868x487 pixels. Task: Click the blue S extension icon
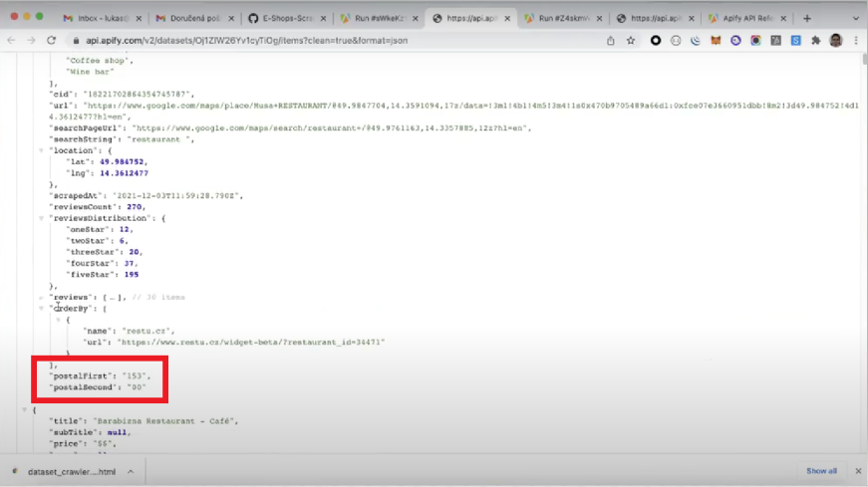click(x=795, y=41)
